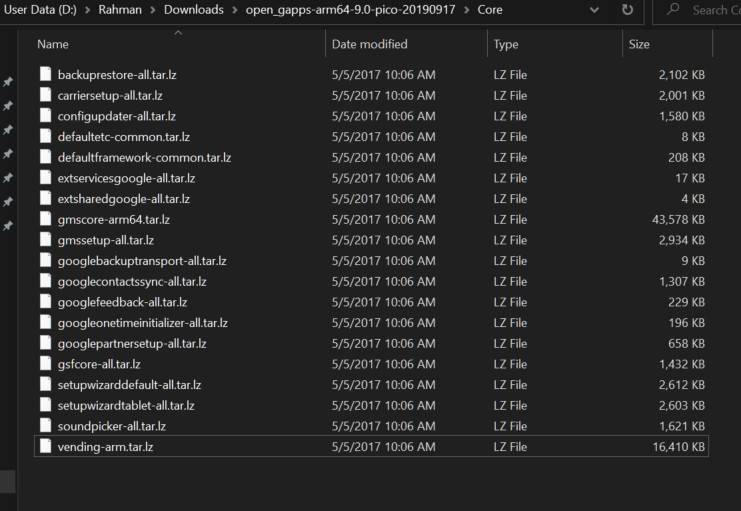Expand chevron after User Data (D:)

click(x=87, y=10)
